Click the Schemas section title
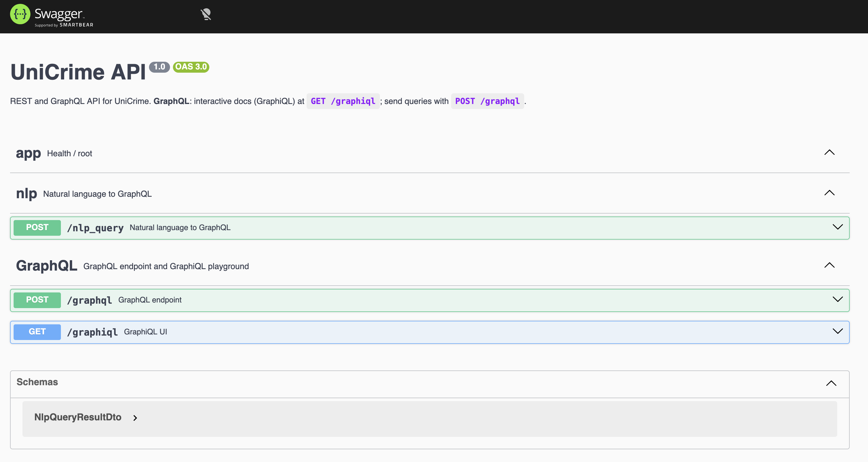Screen dimensions: 868x462 pos(37,382)
